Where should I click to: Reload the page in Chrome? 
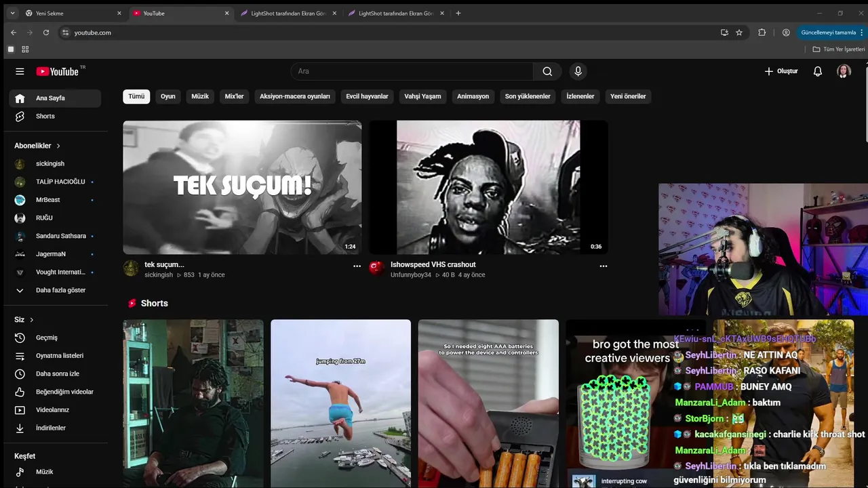(46, 33)
